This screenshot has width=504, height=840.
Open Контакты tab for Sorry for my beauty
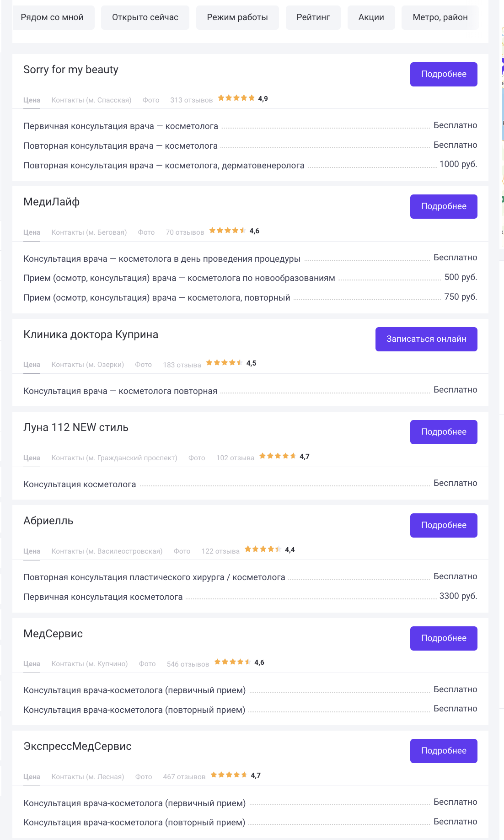pos(91,100)
